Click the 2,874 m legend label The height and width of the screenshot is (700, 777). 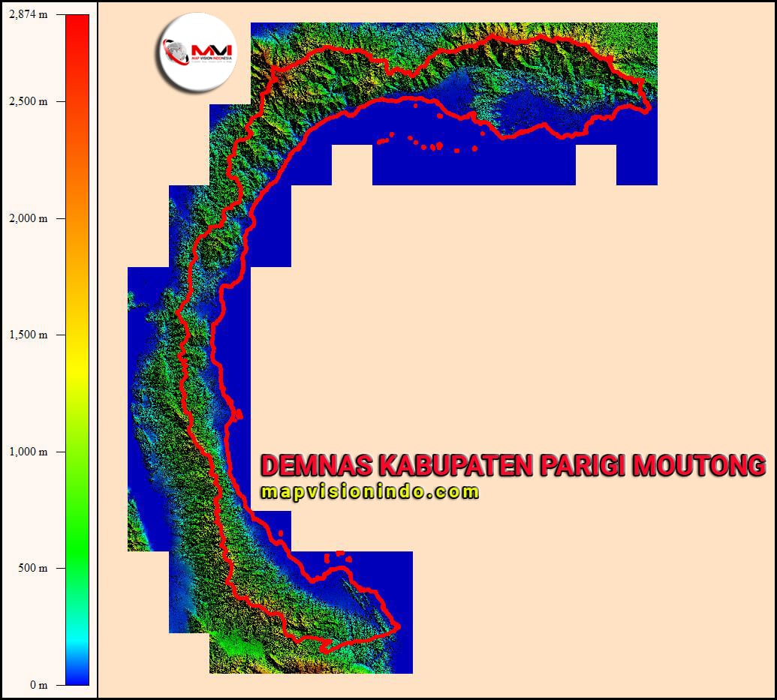(28, 15)
